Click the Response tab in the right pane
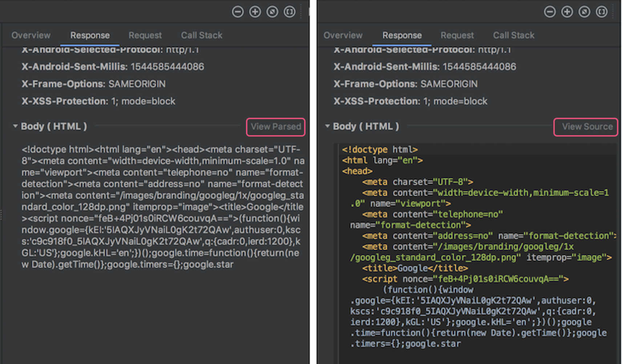This screenshot has width=622, height=364. (401, 35)
